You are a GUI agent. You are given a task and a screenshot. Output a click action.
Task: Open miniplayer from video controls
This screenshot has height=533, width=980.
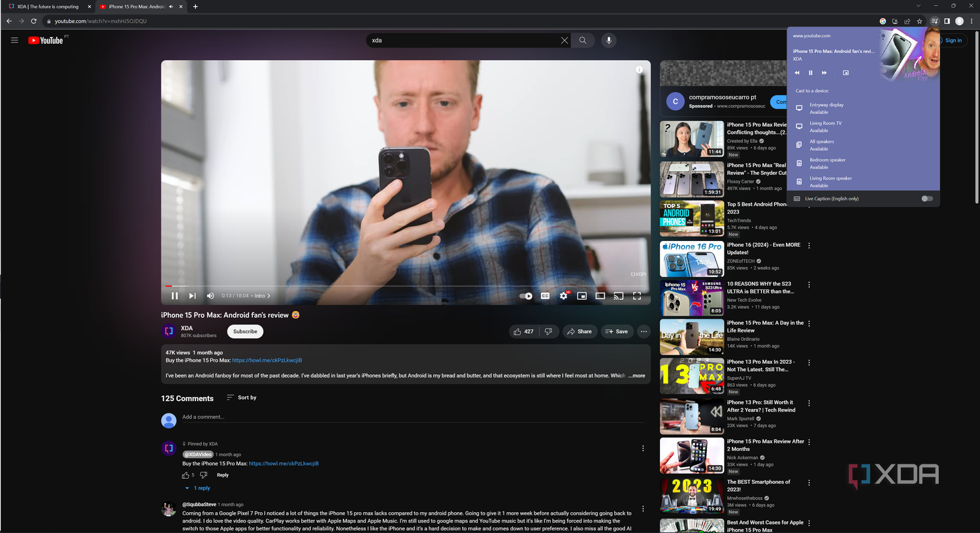pos(581,296)
